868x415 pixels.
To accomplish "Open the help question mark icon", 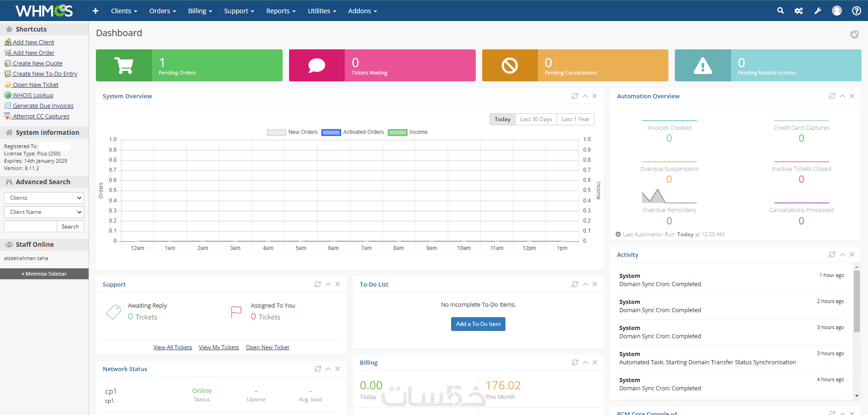I will pos(857,11).
